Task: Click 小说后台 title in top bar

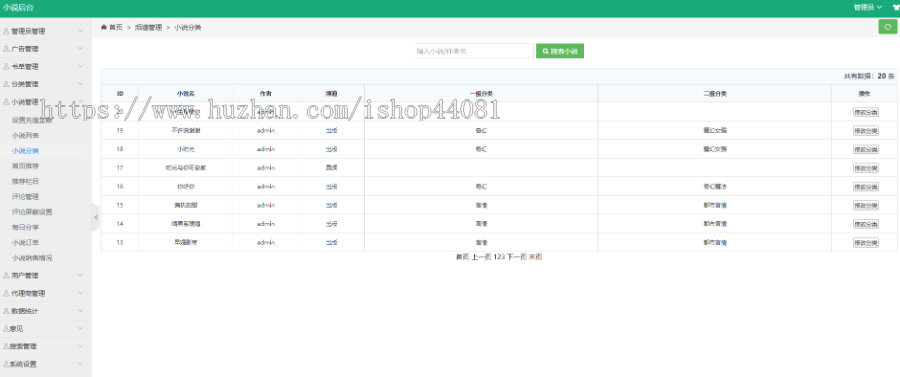Action: [18, 7]
